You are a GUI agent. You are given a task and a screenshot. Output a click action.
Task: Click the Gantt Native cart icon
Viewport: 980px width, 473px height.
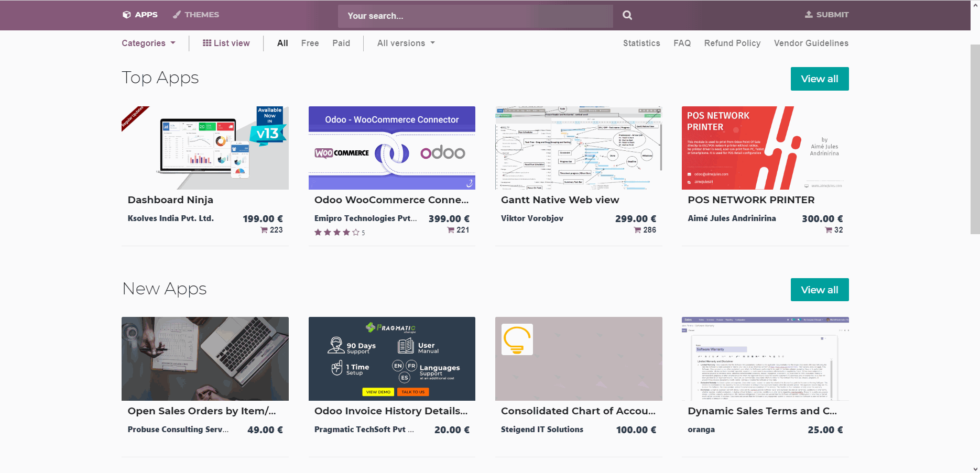[637, 230]
